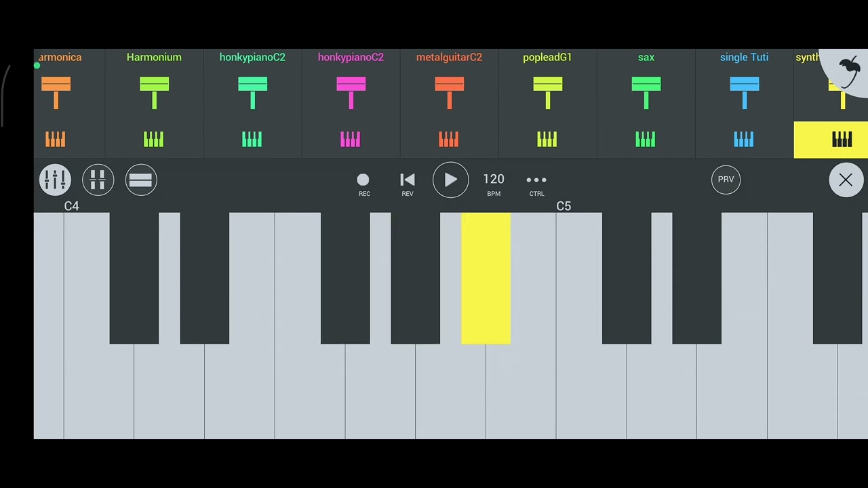Play the E5 white key
The image size is (868, 488).
[732, 393]
